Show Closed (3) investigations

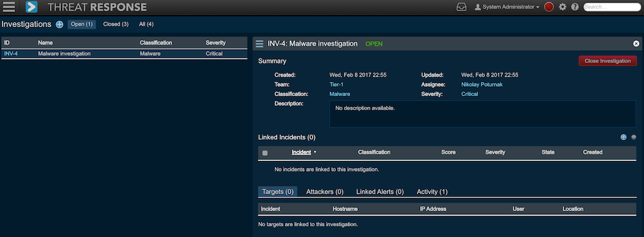pyautogui.click(x=116, y=25)
